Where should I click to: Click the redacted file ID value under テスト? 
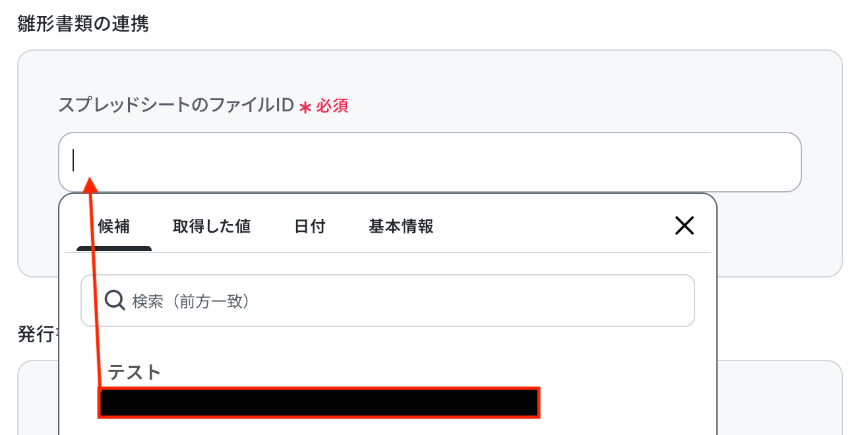[319, 403]
